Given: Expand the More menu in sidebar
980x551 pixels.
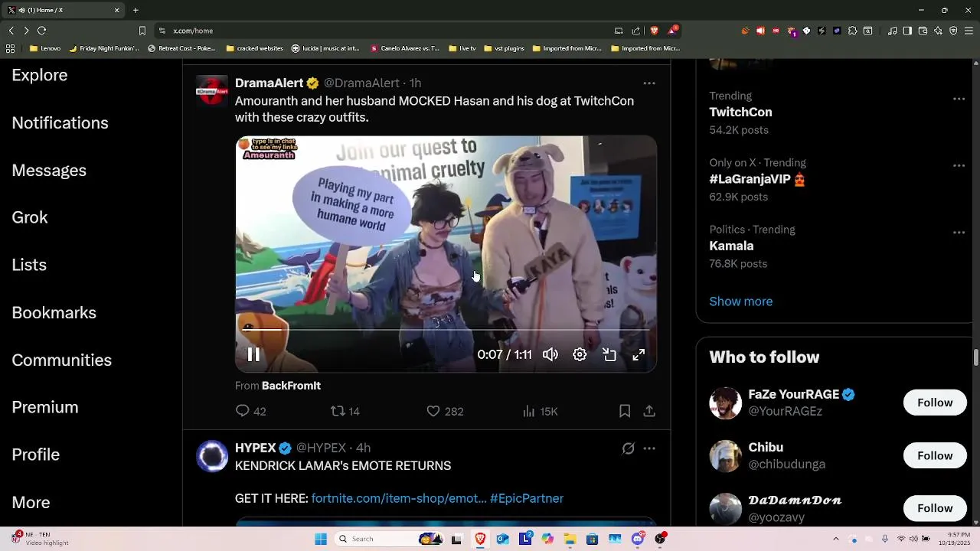Looking at the screenshot, I should tap(31, 503).
